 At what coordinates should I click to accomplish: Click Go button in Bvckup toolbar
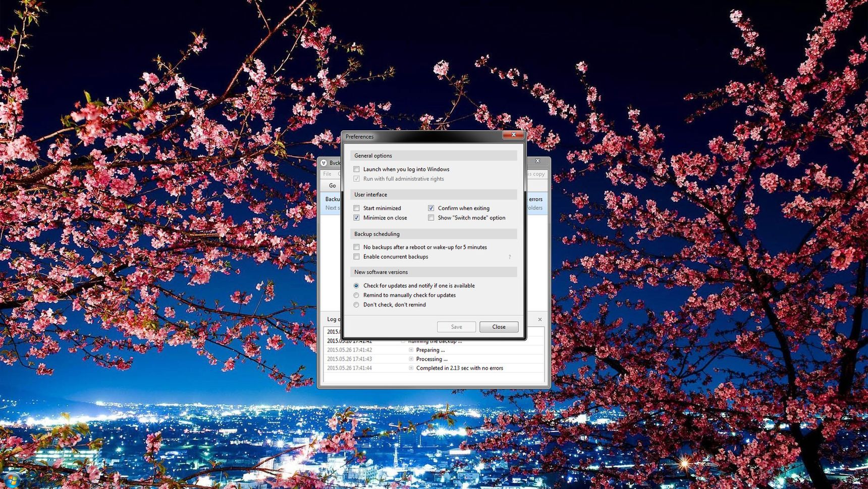pos(332,185)
